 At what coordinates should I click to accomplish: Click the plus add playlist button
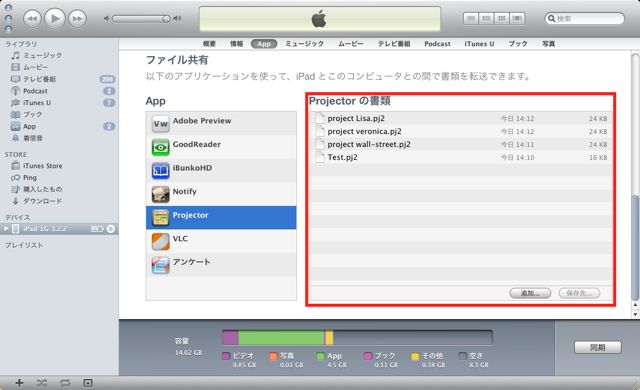pos(19,383)
